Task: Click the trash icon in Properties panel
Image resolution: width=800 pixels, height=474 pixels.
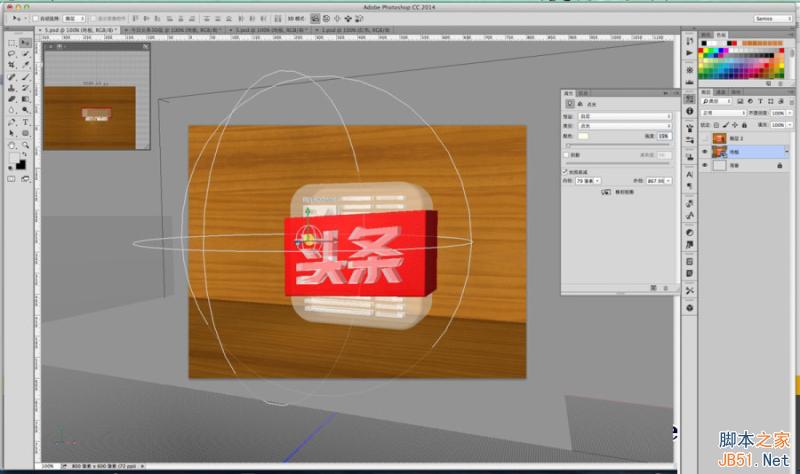Action: (x=665, y=288)
